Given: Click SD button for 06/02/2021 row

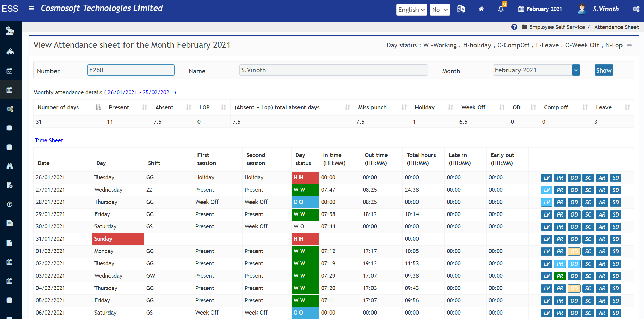Looking at the screenshot, I should (x=616, y=313).
